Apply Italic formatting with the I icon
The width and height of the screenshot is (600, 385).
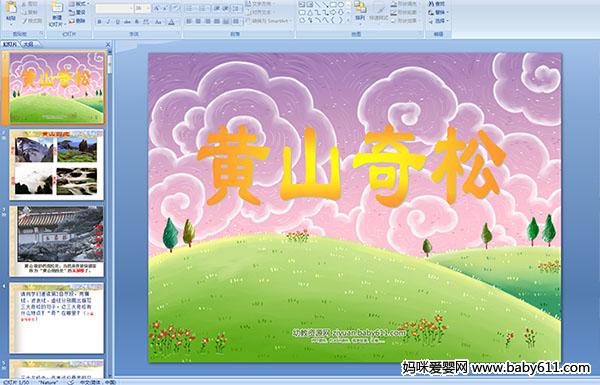point(108,22)
